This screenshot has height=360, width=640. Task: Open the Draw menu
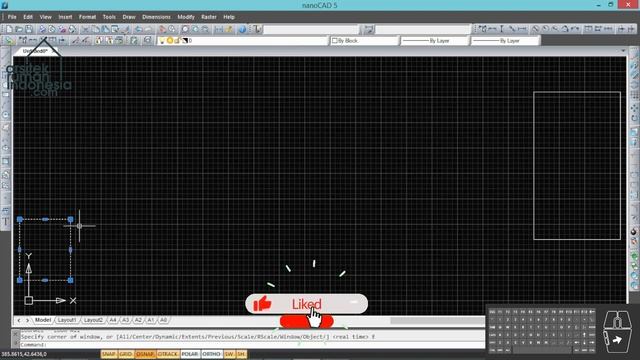(x=129, y=17)
